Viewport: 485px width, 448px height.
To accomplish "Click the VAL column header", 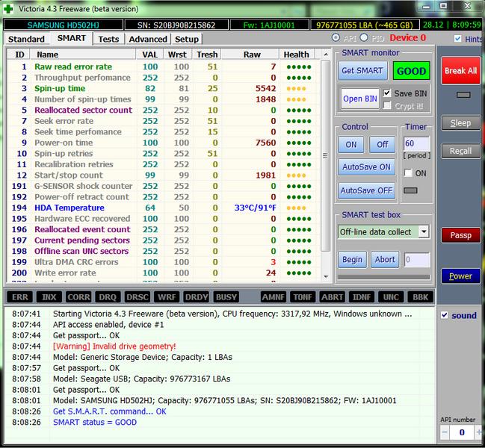I will 149,55.
